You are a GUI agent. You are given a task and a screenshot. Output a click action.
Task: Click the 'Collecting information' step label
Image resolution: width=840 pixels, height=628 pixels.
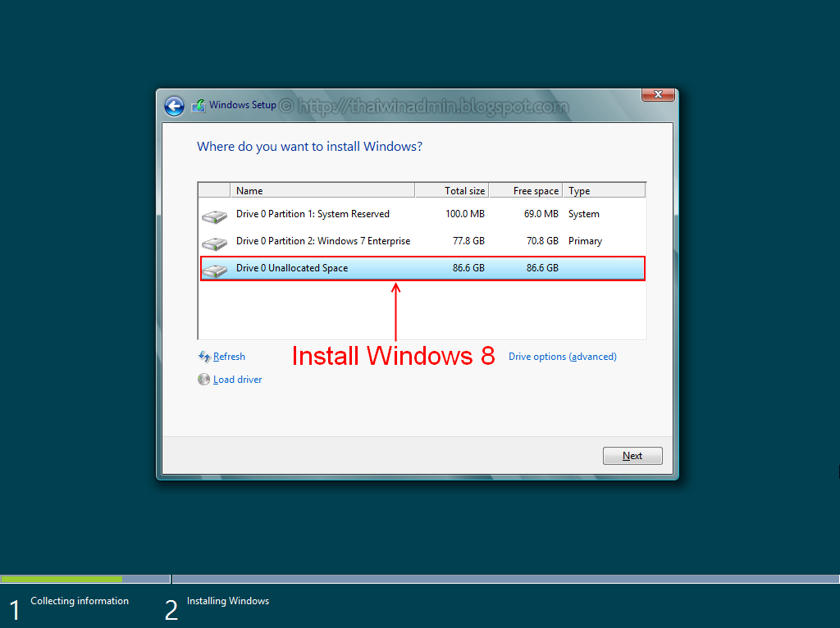point(80,601)
